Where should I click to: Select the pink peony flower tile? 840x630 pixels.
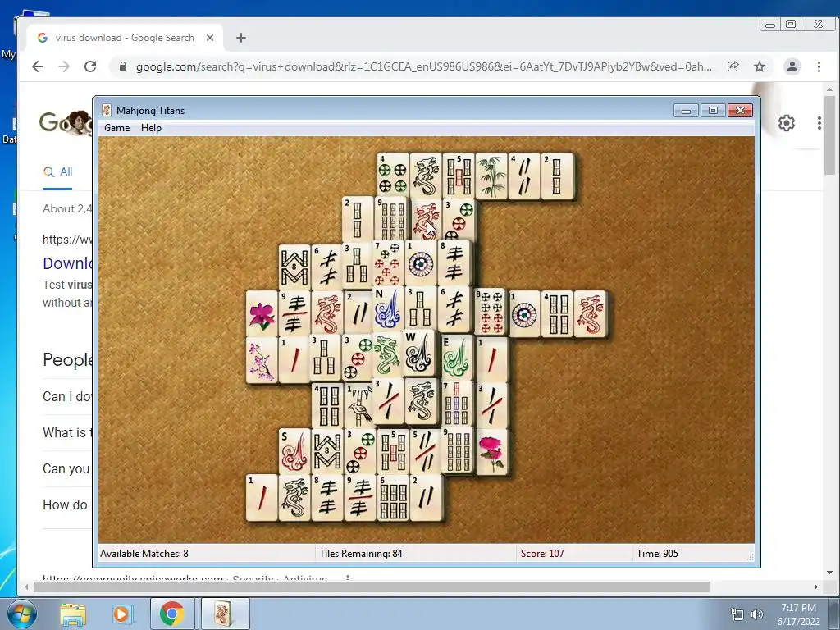(491, 452)
